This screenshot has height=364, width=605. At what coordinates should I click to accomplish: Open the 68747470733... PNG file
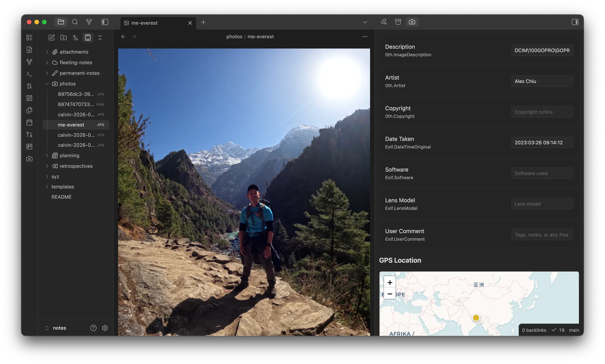point(76,104)
